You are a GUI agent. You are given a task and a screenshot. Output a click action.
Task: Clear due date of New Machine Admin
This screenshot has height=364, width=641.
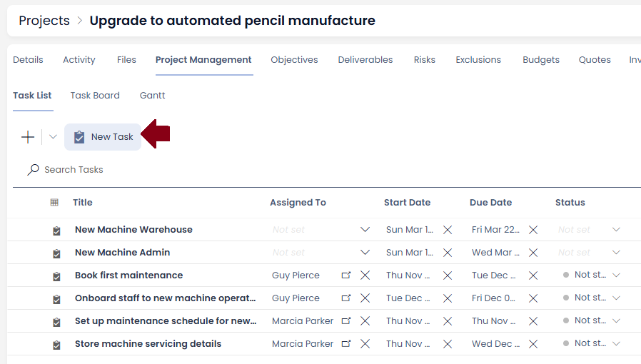pos(533,253)
